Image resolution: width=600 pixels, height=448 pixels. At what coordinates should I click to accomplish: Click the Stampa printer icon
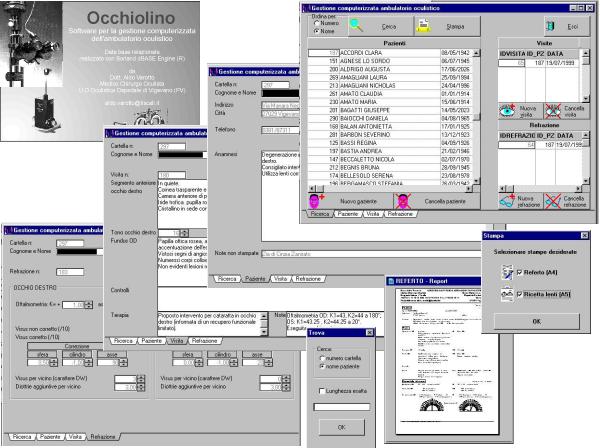(x=424, y=26)
